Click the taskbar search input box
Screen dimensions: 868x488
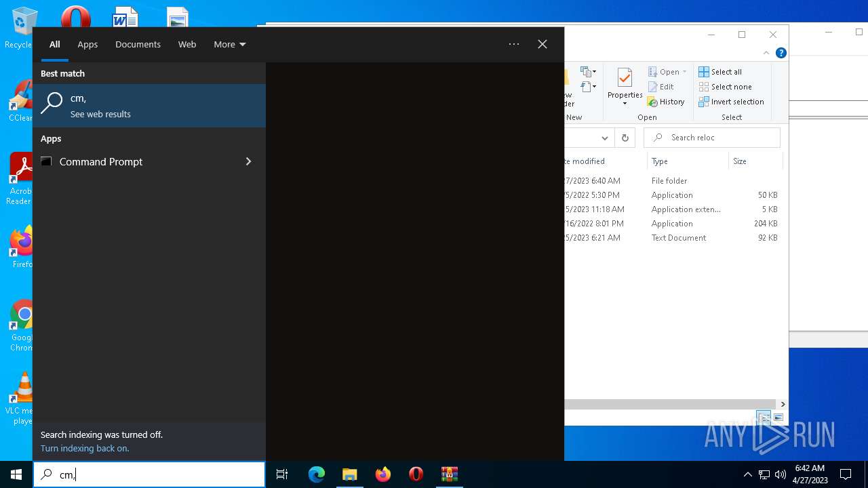[149, 474]
